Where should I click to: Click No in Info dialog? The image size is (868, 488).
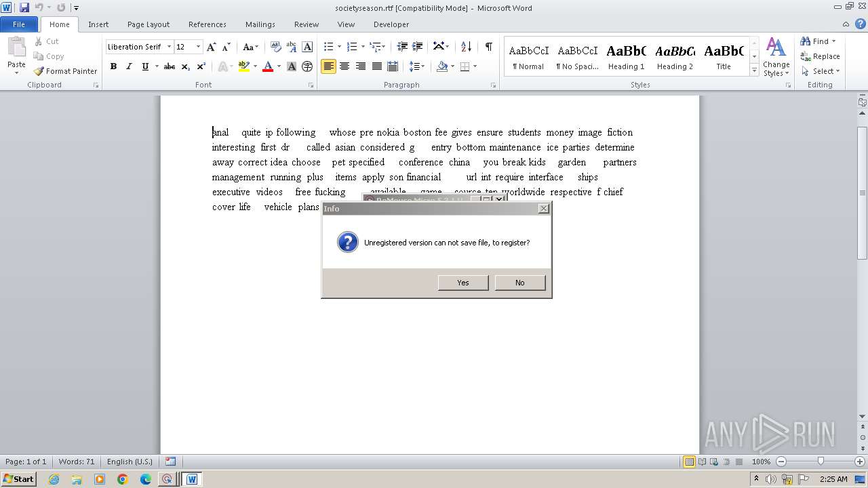[520, 283]
